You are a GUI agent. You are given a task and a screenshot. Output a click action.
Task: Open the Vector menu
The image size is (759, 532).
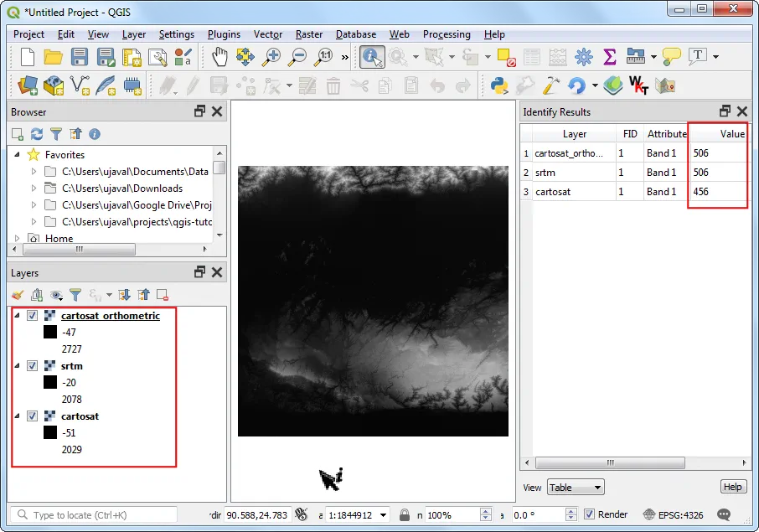[x=268, y=34]
